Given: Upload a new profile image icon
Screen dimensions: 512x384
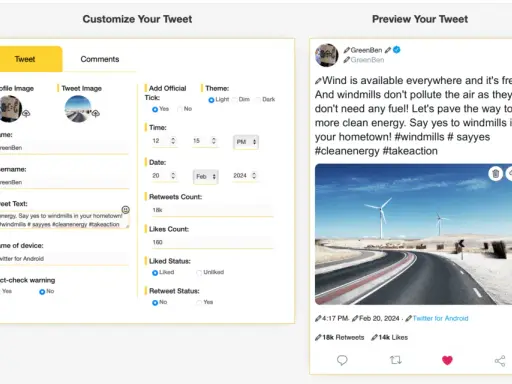Looking at the screenshot, I should tap(26, 113).
